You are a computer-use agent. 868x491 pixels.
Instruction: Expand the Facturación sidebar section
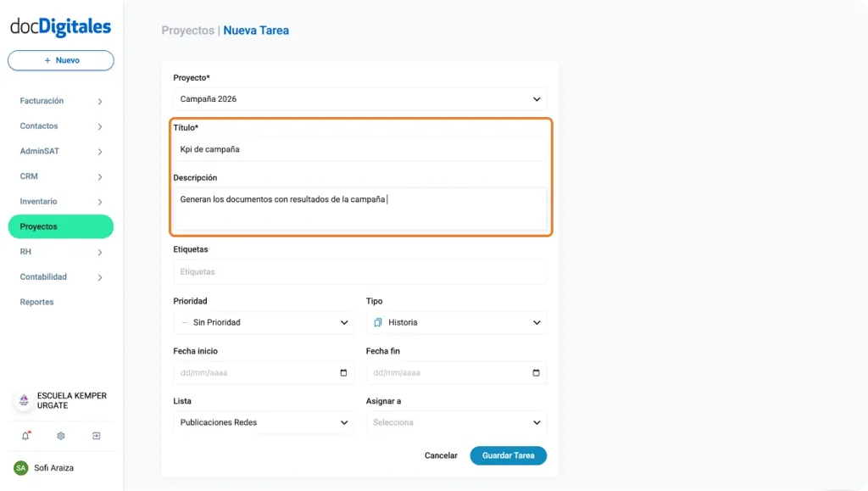[42, 100]
